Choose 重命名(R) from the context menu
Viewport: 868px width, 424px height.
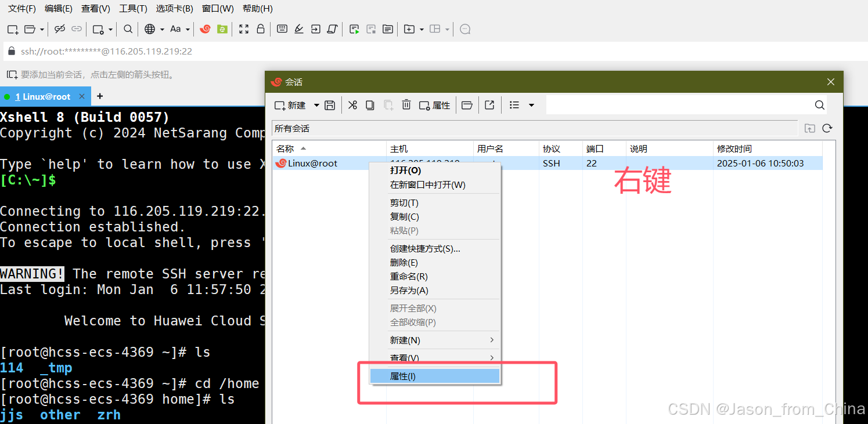click(435, 277)
